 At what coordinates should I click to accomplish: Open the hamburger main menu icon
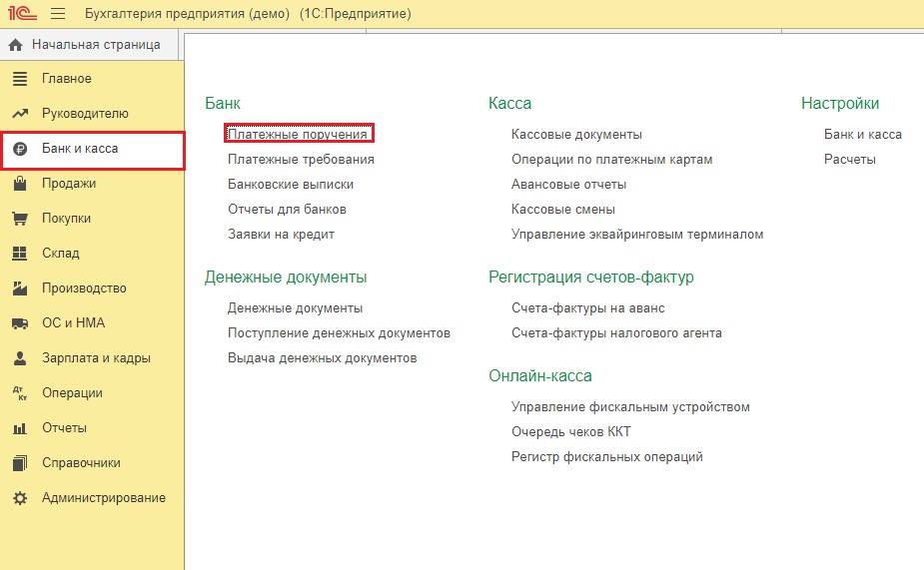[x=57, y=14]
